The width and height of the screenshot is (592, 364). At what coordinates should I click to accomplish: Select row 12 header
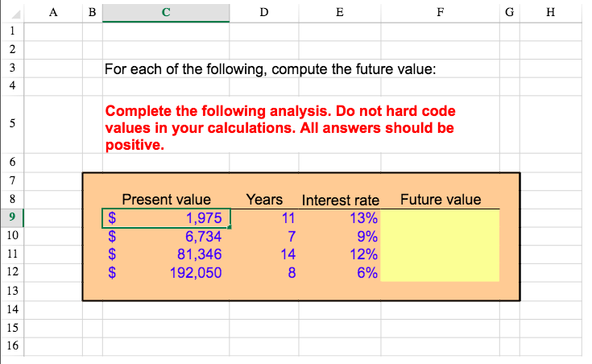pyautogui.click(x=12, y=272)
